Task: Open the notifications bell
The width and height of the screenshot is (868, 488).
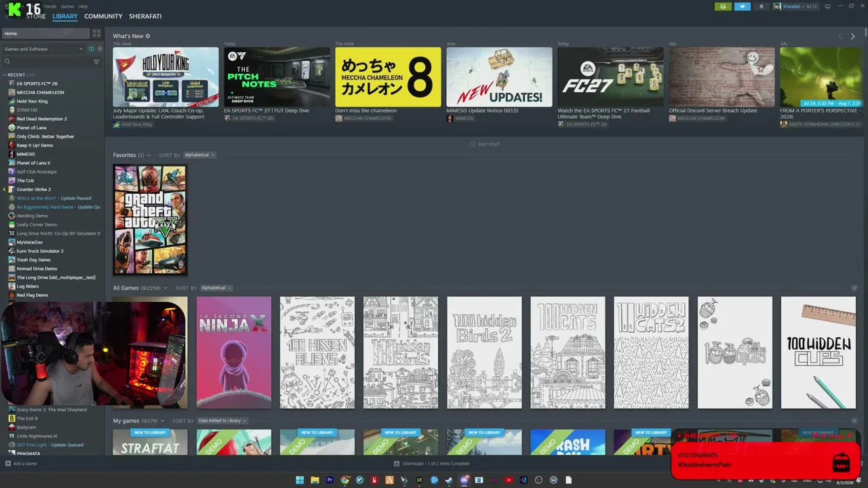Action: point(761,7)
